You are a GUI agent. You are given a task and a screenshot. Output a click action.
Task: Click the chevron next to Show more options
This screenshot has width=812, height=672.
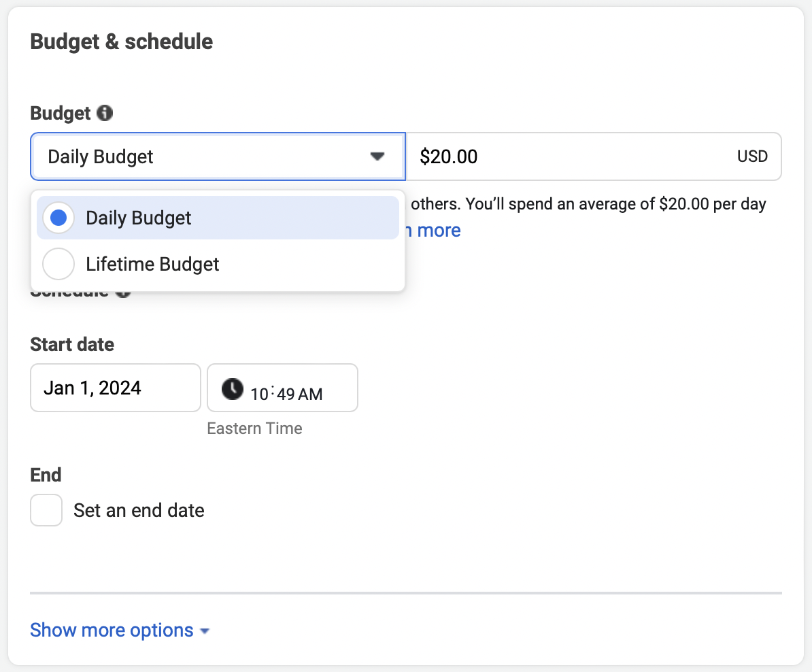(204, 631)
